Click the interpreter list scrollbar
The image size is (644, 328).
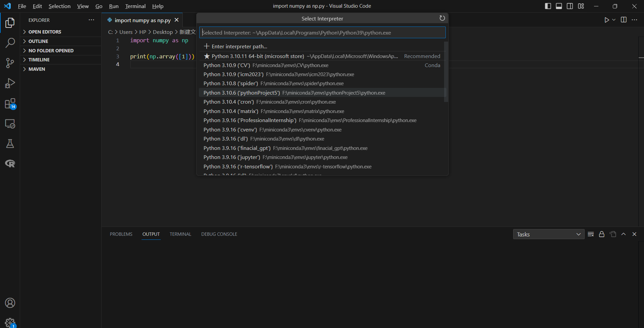pos(446,72)
